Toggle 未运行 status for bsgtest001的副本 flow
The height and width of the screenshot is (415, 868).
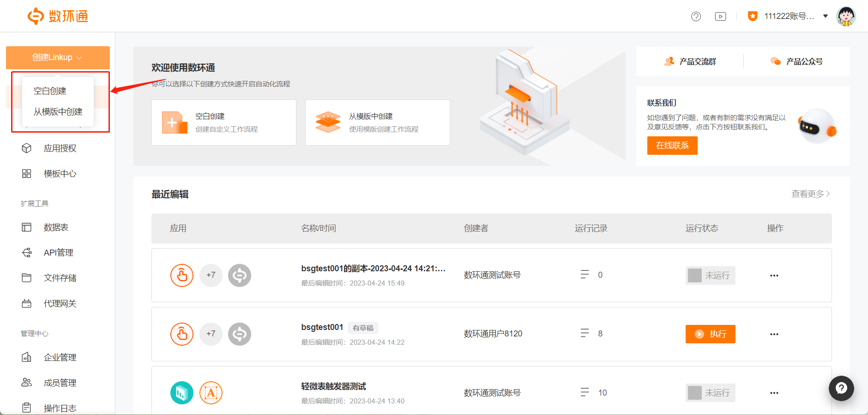(x=710, y=275)
